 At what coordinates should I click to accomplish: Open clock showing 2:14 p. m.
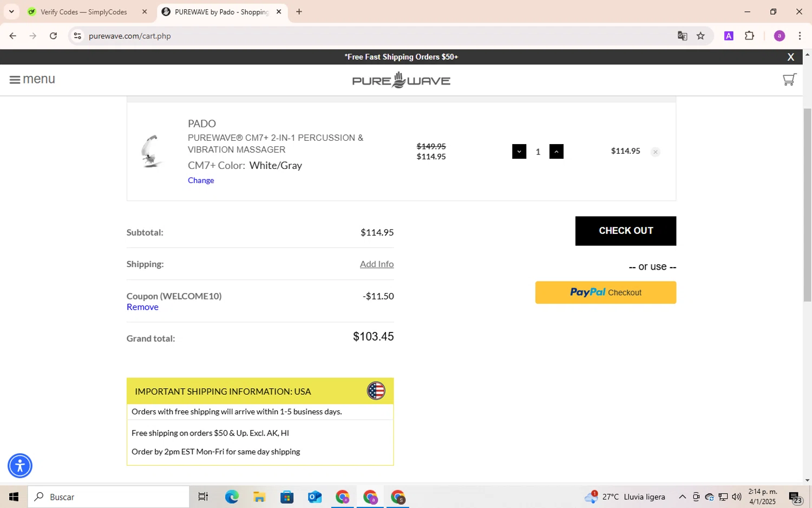762,497
